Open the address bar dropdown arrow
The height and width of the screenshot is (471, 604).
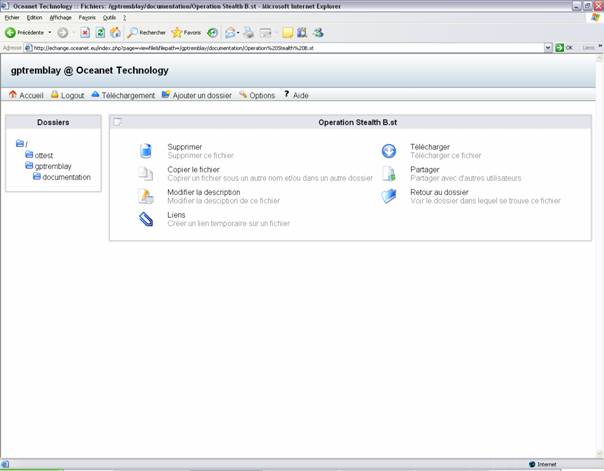tap(548, 48)
